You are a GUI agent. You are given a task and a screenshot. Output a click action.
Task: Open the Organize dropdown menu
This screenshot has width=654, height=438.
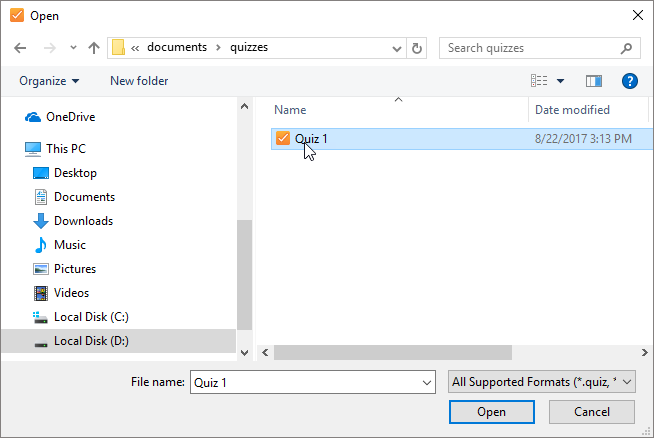point(49,81)
